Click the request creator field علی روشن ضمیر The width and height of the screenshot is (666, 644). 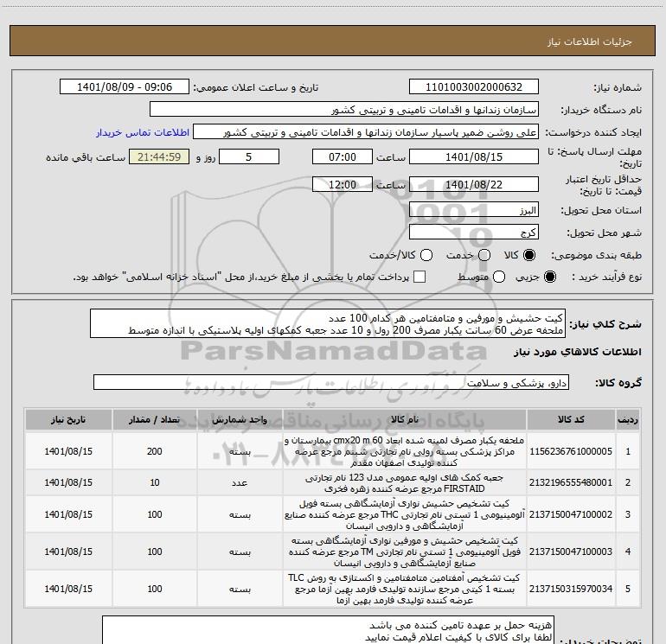tap(366, 132)
